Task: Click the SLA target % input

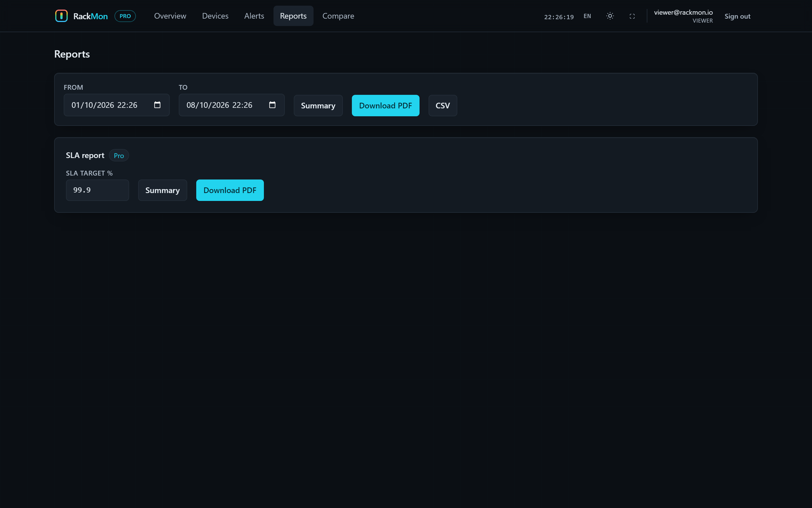Action: [x=97, y=190]
